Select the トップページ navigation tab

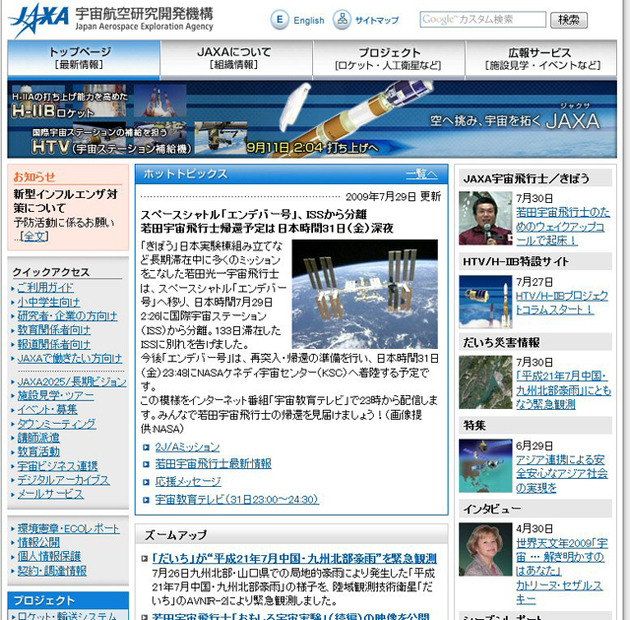point(84,58)
